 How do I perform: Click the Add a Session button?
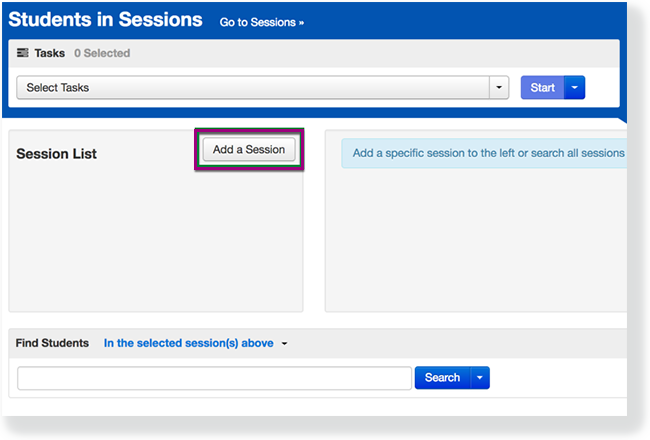tap(249, 150)
